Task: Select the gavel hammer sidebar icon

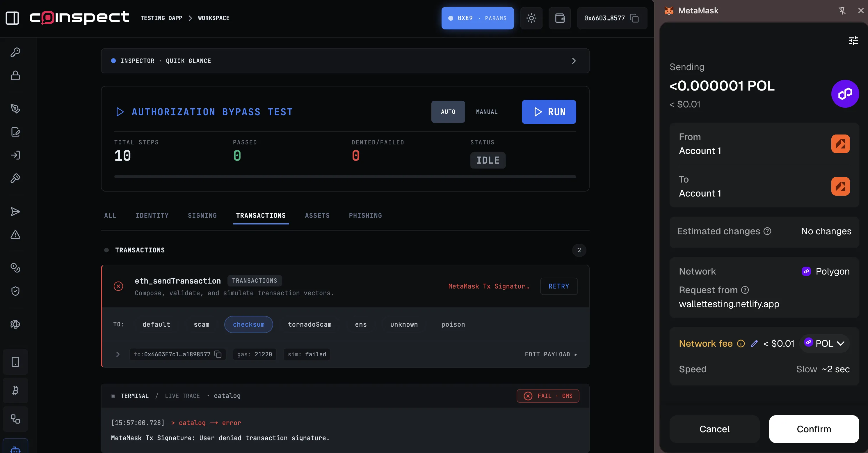Action: click(15, 178)
